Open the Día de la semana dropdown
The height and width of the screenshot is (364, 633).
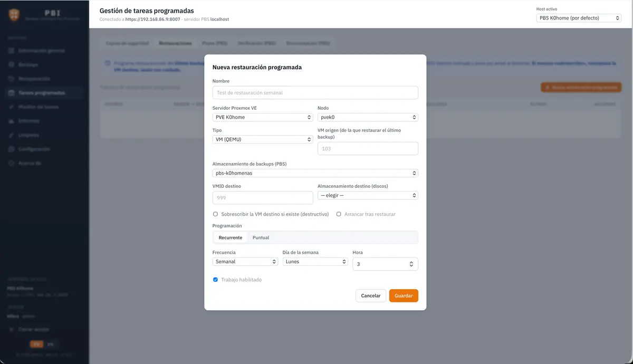(315, 262)
